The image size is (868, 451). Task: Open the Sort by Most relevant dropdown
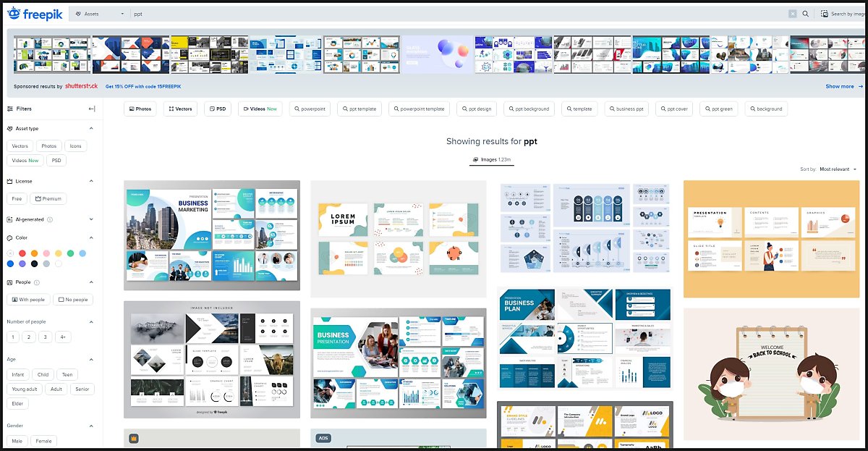pos(838,169)
